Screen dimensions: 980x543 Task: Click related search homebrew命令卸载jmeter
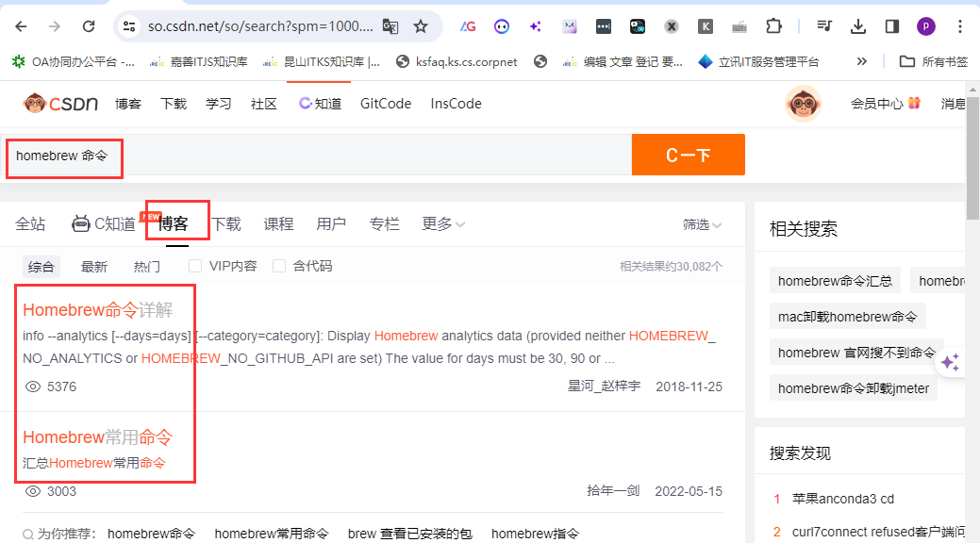click(x=853, y=388)
